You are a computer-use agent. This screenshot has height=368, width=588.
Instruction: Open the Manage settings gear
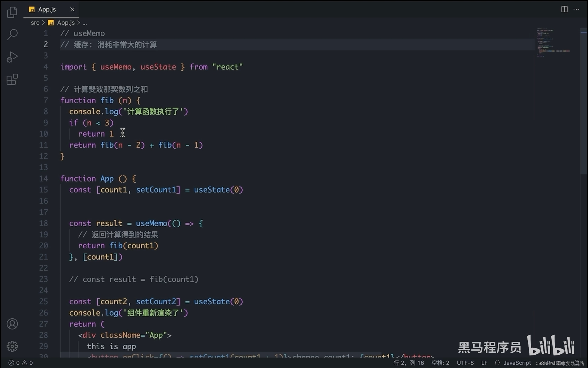tap(12, 346)
